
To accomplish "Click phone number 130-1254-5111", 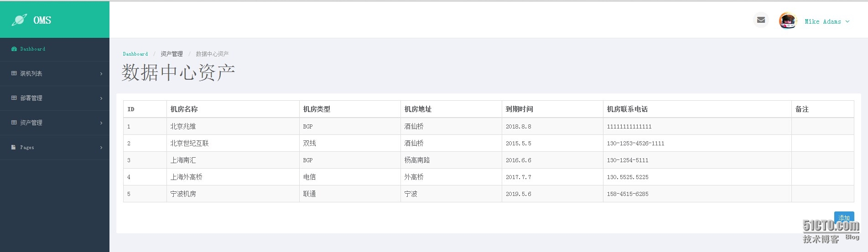I will pos(627,160).
